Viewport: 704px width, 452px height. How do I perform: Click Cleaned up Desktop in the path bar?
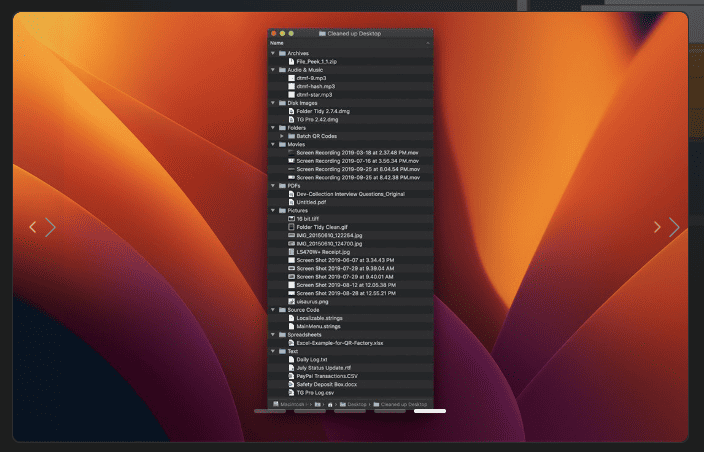pos(400,404)
